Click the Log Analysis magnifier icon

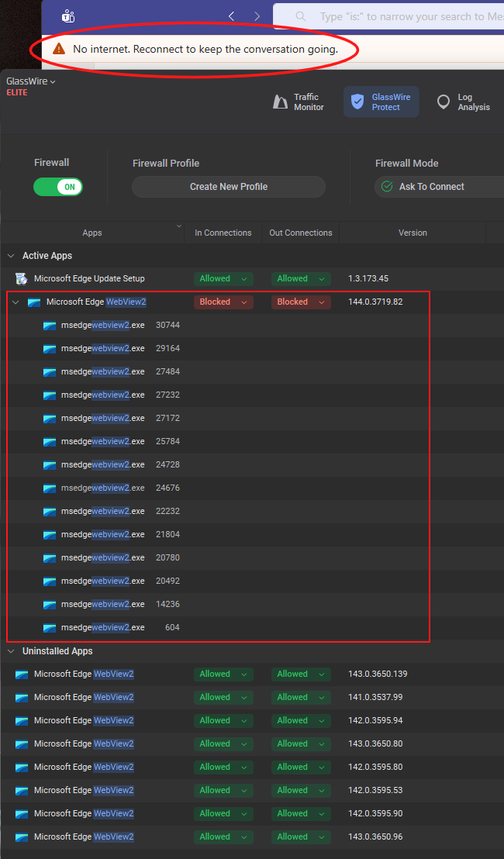444,102
